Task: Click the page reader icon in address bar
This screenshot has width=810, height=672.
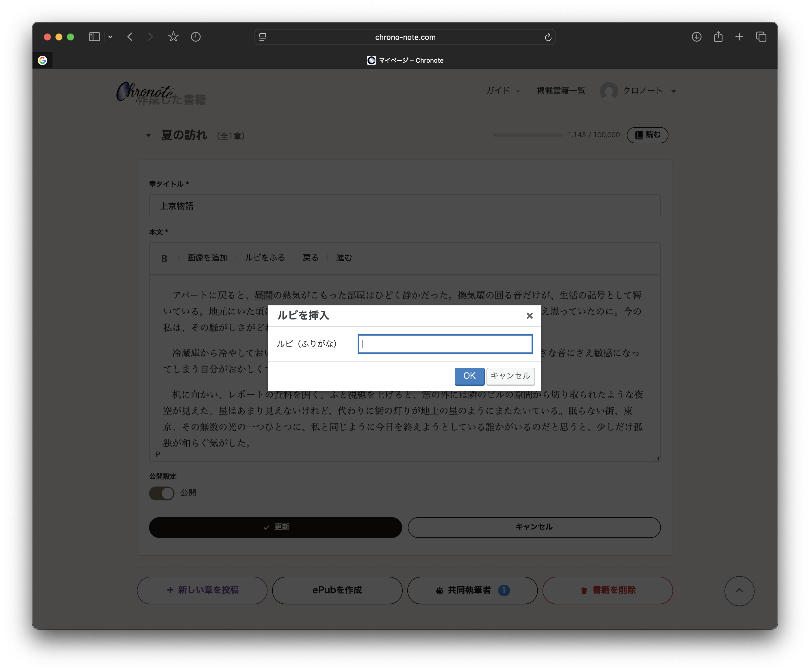Action: coord(263,37)
